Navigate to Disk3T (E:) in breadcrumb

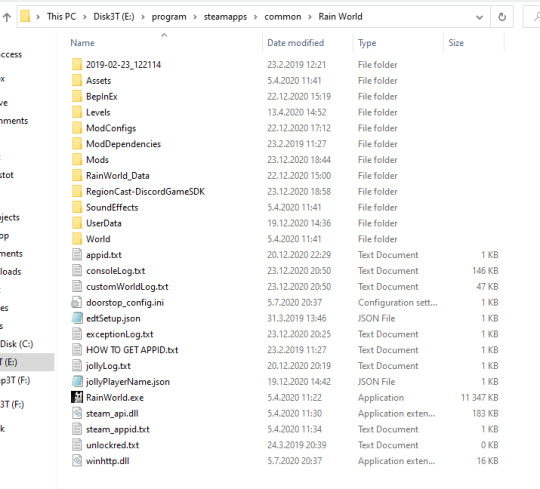click(x=114, y=17)
